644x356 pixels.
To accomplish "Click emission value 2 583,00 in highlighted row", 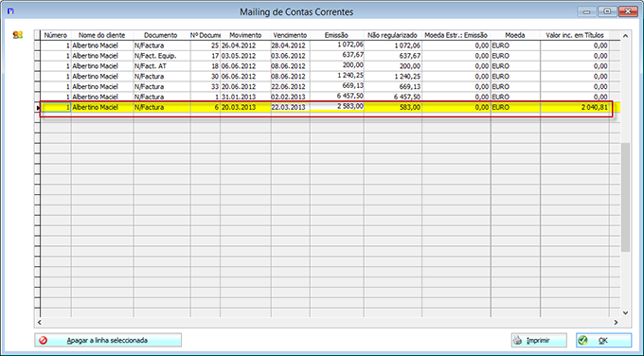I will tap(336, 107).
